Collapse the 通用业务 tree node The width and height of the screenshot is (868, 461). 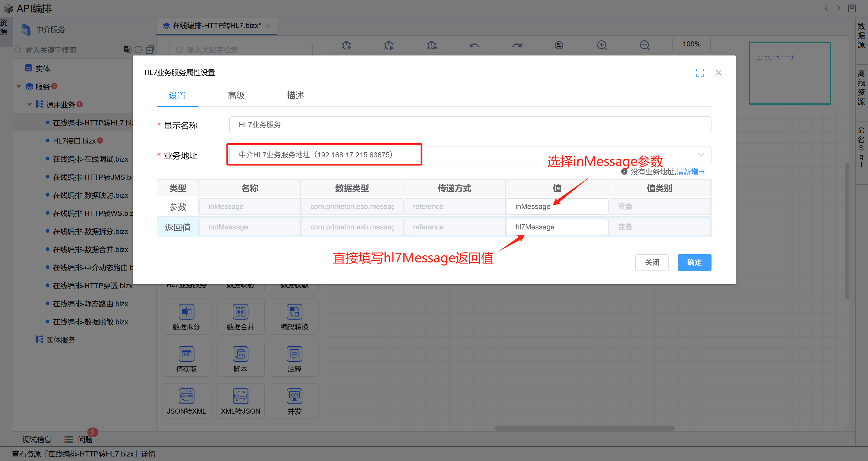click(x=30, y=105)
